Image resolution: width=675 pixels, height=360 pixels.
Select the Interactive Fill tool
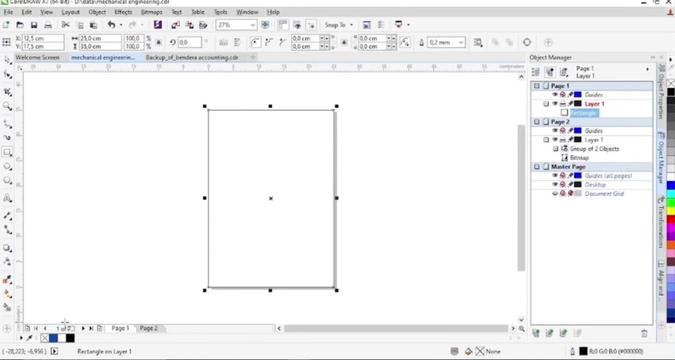[7, 294]
